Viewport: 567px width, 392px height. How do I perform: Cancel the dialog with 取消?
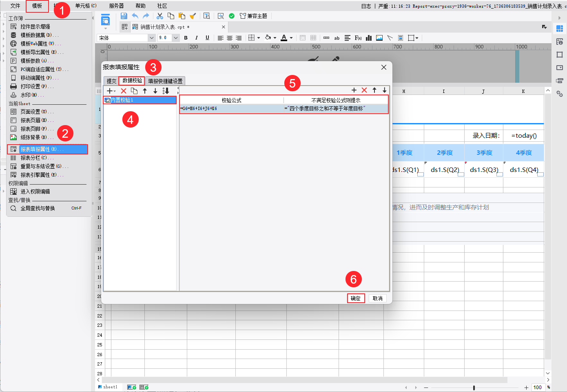coord(378,298)
